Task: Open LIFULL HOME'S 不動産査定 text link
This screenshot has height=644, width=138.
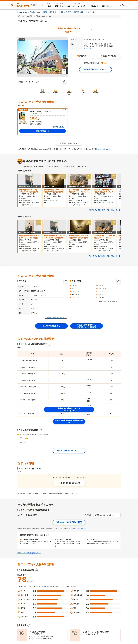Action: tap(76, 529)
